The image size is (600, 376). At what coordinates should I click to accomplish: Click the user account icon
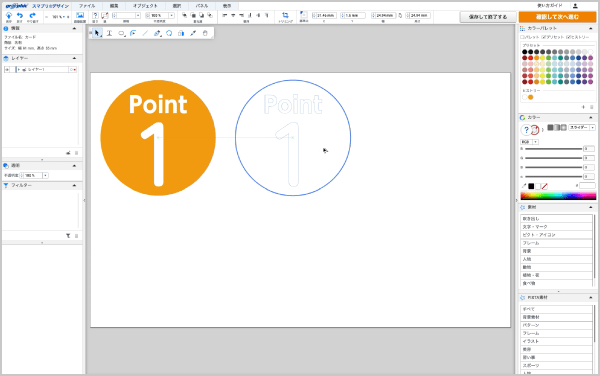(575, 6)
